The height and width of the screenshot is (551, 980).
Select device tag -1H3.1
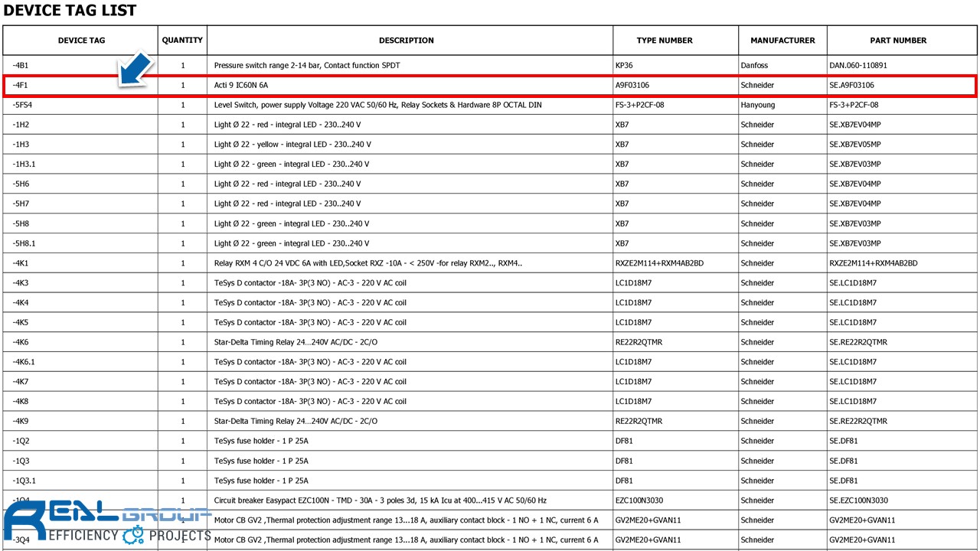[24, 165]
